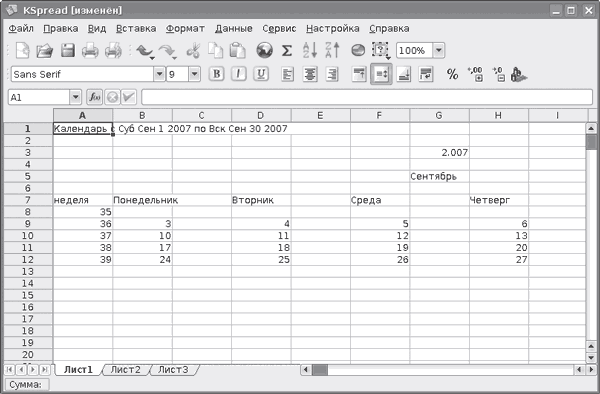
Task: Toggle Bold formatting button
Action: click(x=216, y=74)
